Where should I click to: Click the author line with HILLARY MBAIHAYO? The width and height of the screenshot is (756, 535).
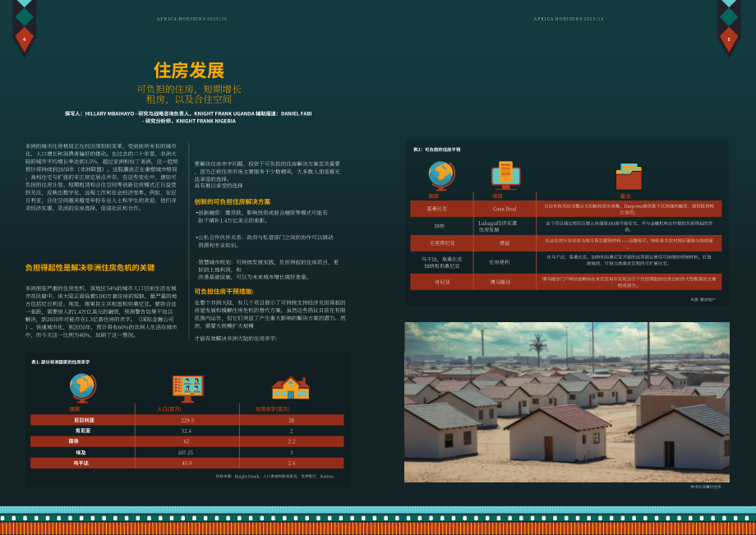[188, 118]
